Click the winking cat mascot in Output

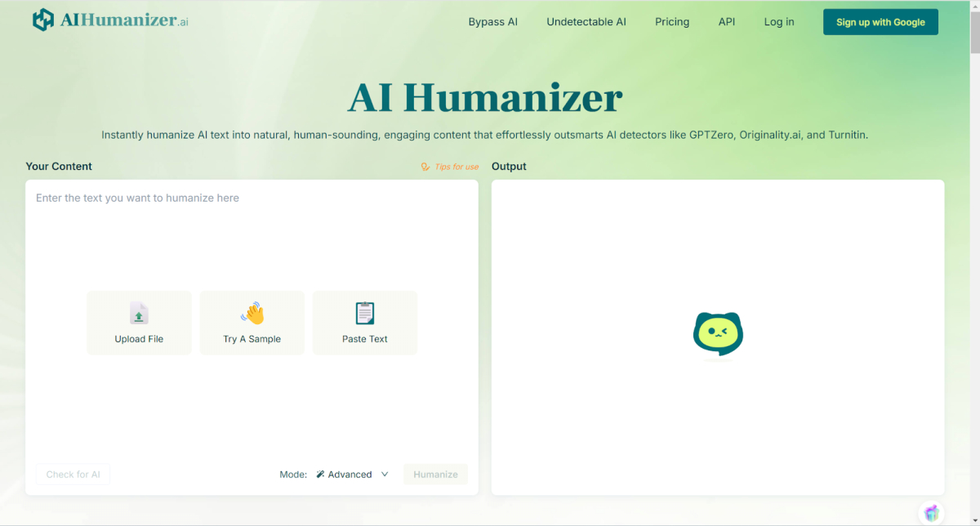click(x=718, y=334)
